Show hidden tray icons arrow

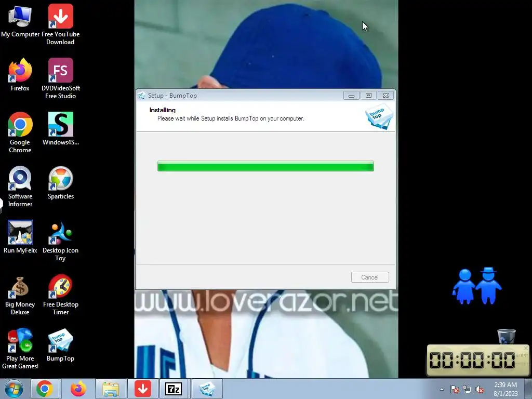click(442, 389)
